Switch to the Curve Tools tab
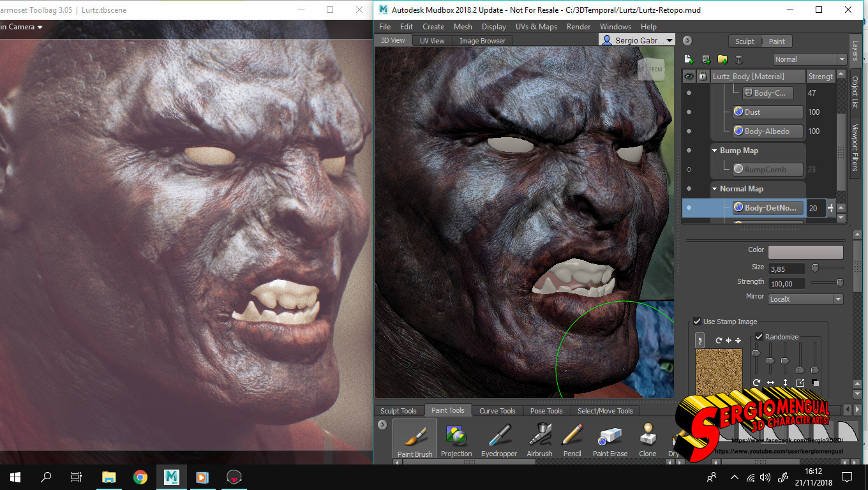This screenshot has width=868, height=490. tap(497, 411)
